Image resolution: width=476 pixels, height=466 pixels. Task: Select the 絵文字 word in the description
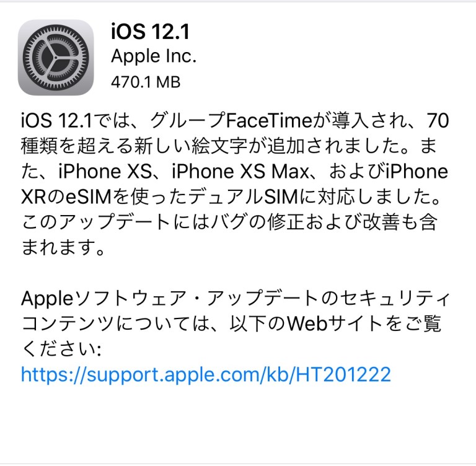[x=219, y=146]
